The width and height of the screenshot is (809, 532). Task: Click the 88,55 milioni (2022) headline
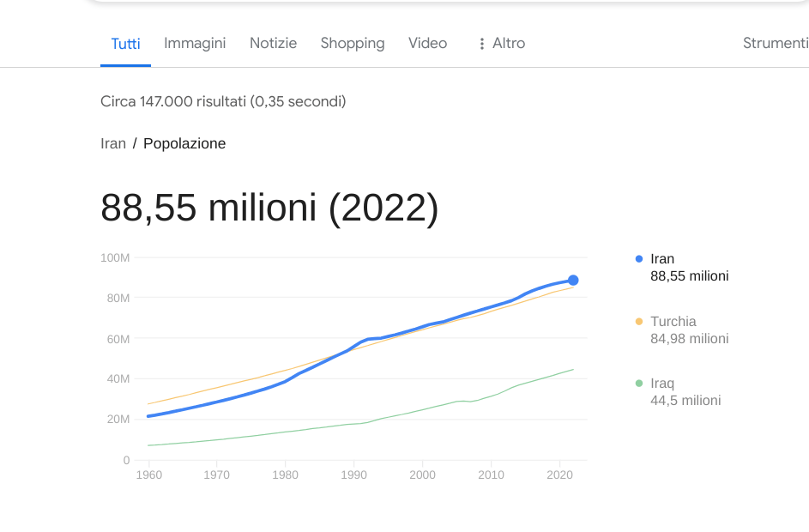tap(269, 209)
